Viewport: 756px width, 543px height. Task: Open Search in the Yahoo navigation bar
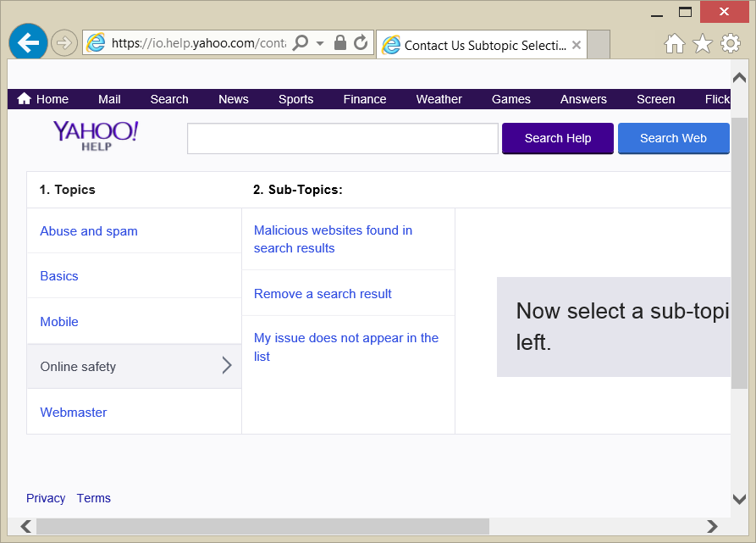[169, 99]
